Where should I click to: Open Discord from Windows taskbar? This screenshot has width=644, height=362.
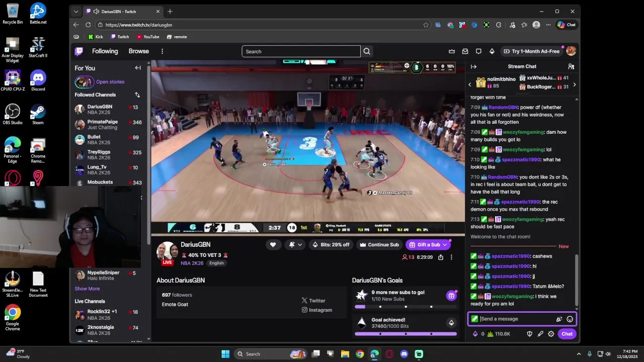tap(404, 354)
